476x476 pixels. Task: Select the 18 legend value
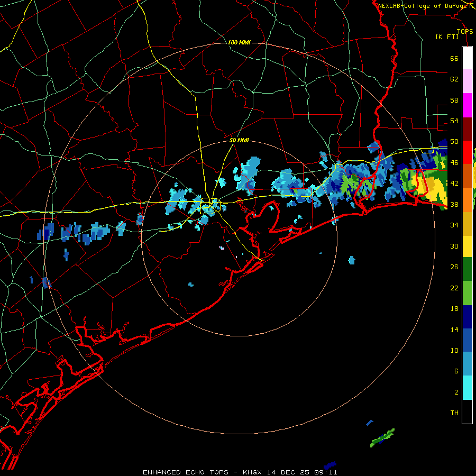click(x=454, y=309)
